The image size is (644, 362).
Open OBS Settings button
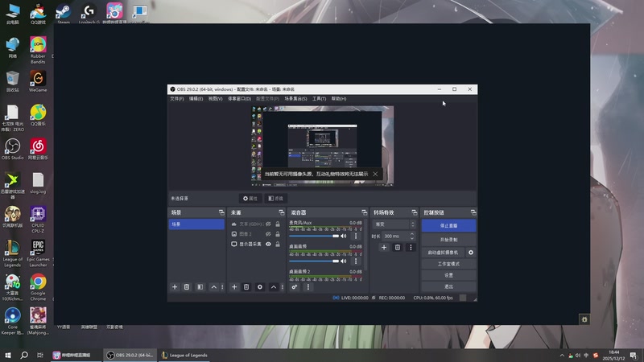(x=448, y=275)
